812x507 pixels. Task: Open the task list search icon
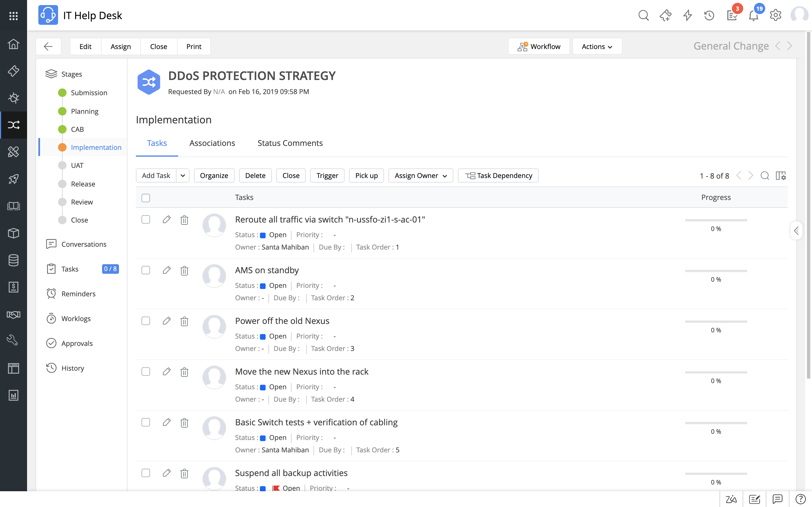pyautogui.click(x=765, y=176)
